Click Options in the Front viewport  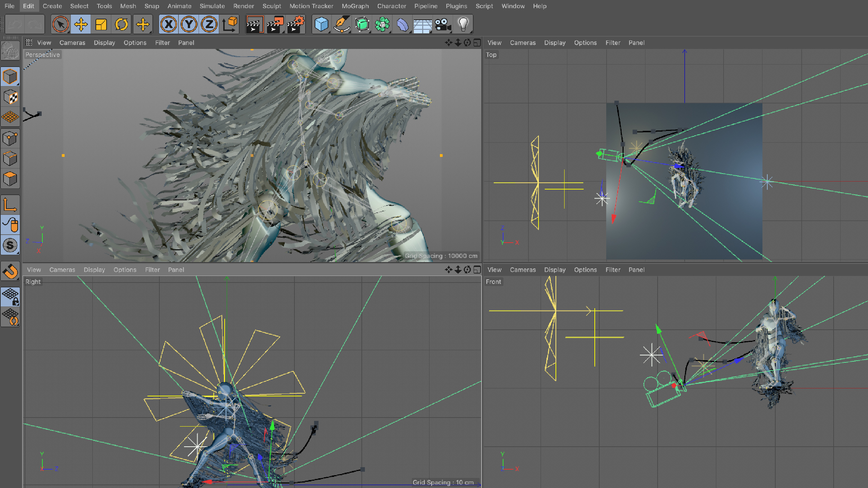point(585,270)
